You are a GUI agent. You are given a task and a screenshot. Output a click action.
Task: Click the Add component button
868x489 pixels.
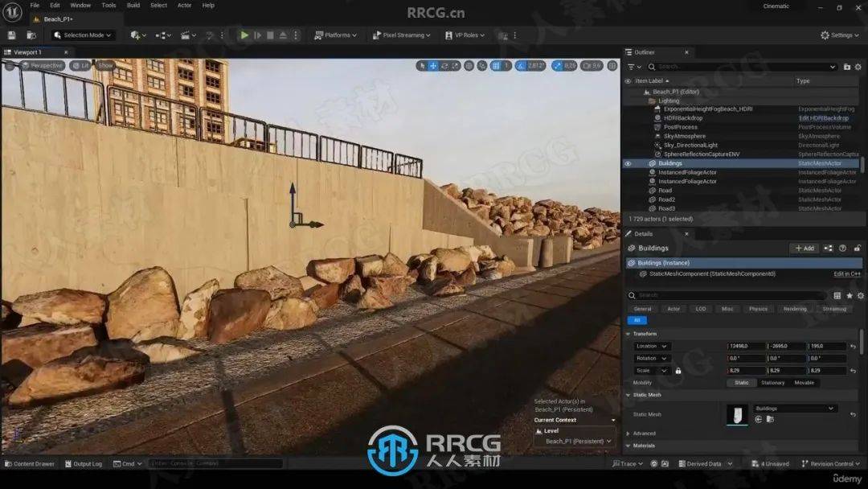[x=805, y=248]
